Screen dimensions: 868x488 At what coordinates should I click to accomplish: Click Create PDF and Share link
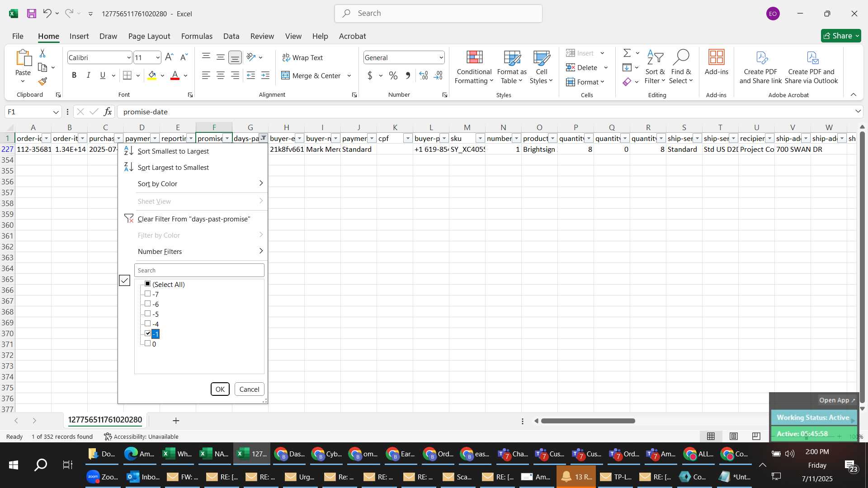point(761,67)
